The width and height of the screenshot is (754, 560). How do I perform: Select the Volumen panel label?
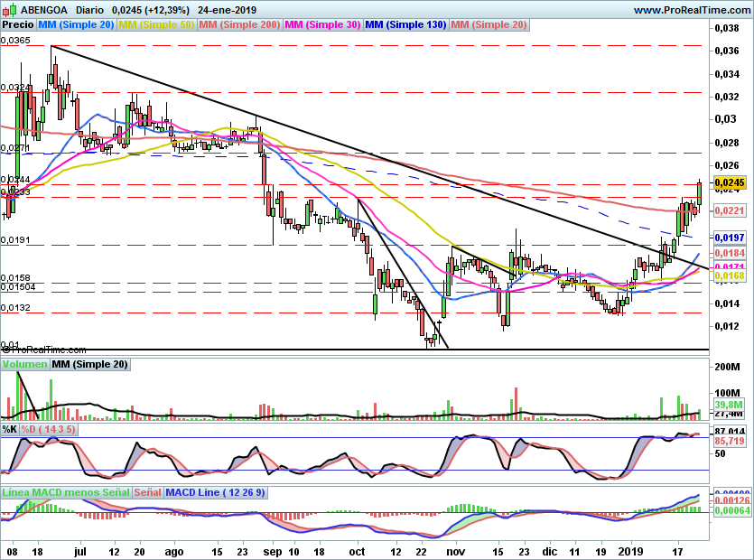click(x=25, y=365)
